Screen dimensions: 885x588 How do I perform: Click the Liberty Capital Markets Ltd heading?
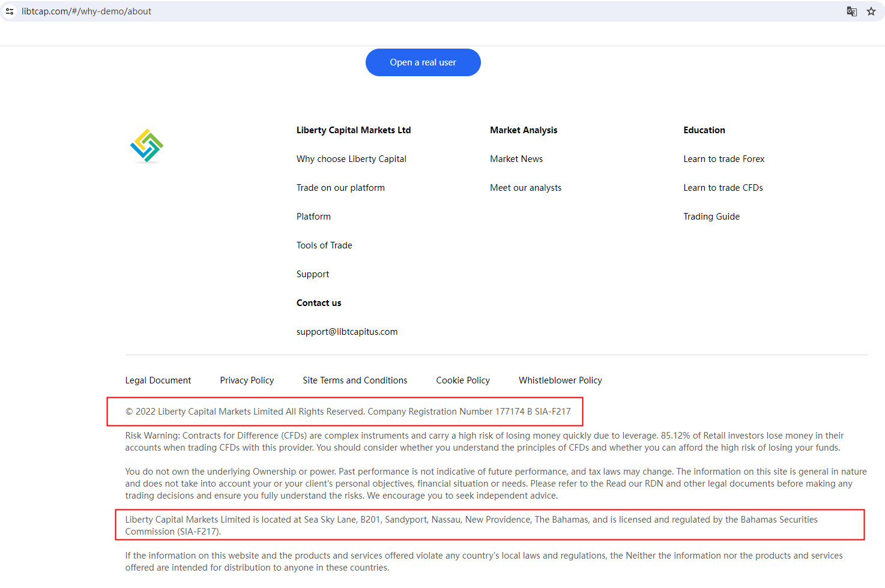pos(354,130)
